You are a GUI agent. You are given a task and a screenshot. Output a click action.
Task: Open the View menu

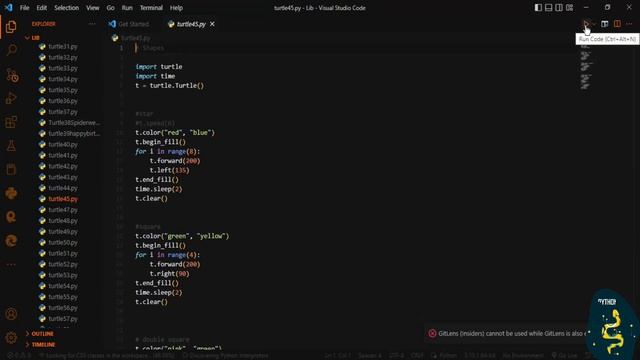pyautogui.click(x=93, y=8)
